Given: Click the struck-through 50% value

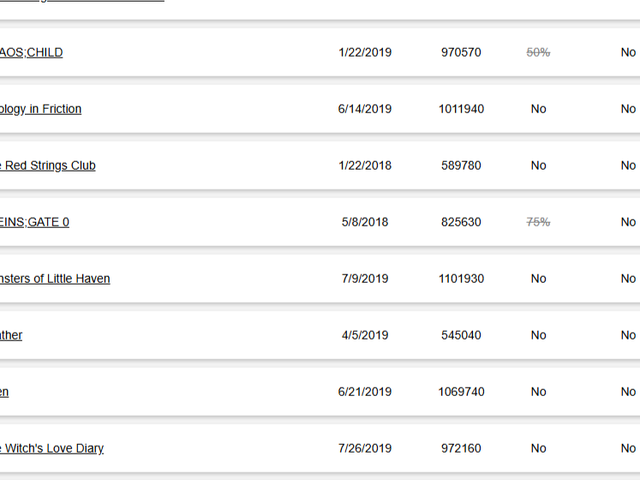Looking at the screenshot, I should pyautogui.click(x=538, y=52).
